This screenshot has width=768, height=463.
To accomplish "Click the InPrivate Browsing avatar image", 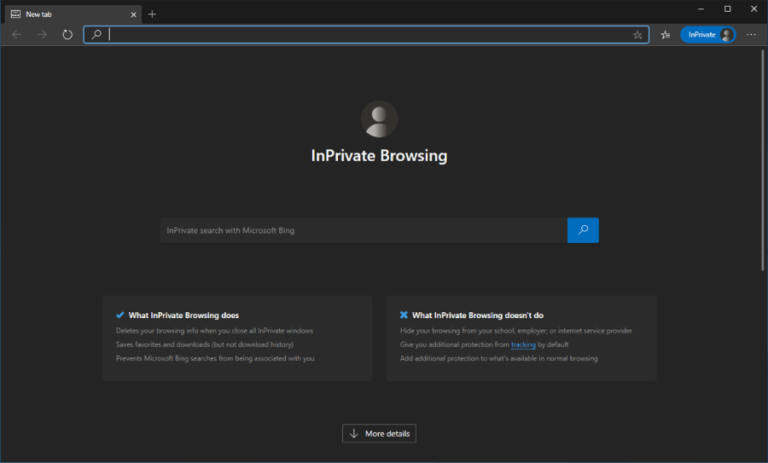I will point(379,119).
